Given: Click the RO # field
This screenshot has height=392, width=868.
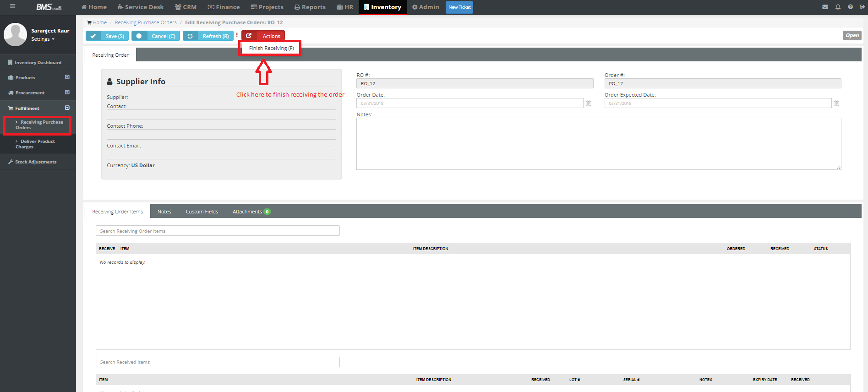Looking at the screenshot, I should pyautogui.click(x=475, y=83).
